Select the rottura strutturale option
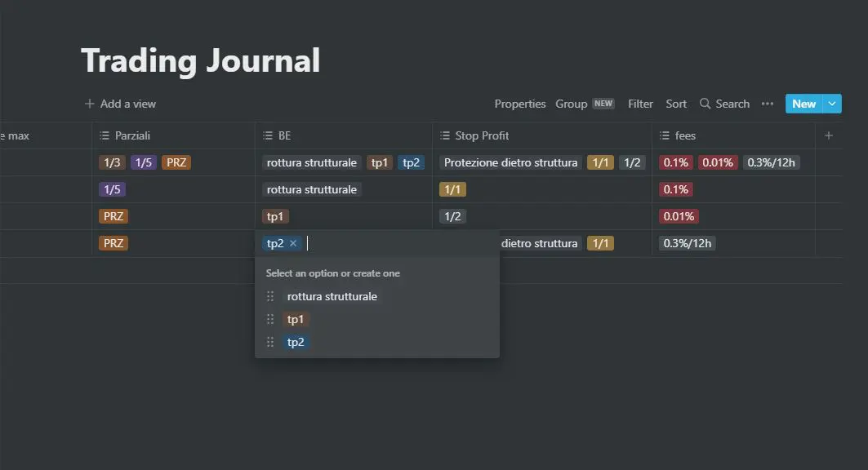This screenshot has width=868, height=470. [332, 296]
